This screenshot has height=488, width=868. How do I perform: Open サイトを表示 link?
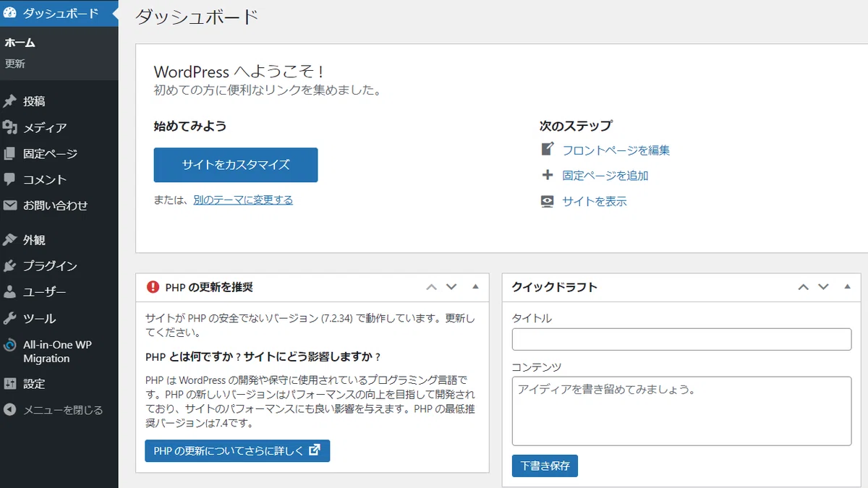595,202
